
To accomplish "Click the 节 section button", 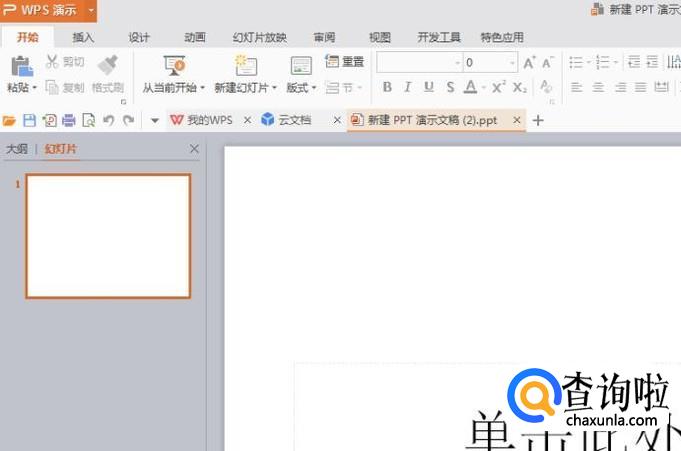I will (343, 88).
